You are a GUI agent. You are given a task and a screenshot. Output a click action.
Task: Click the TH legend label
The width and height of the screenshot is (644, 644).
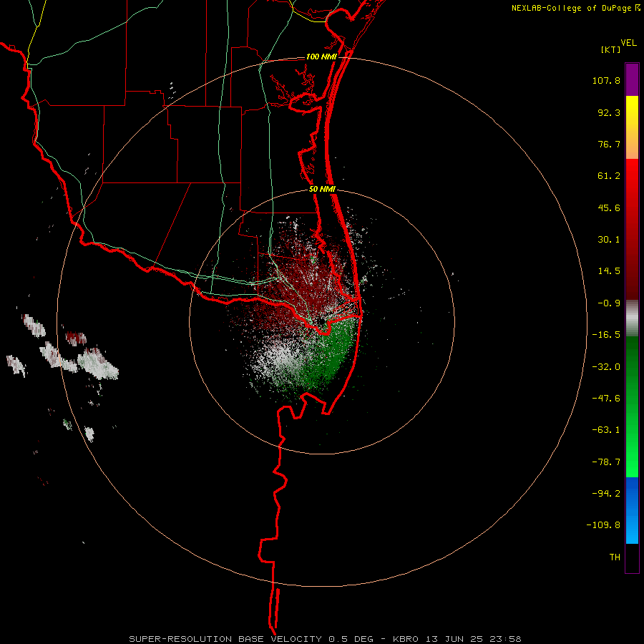click(x=615, y=557)
